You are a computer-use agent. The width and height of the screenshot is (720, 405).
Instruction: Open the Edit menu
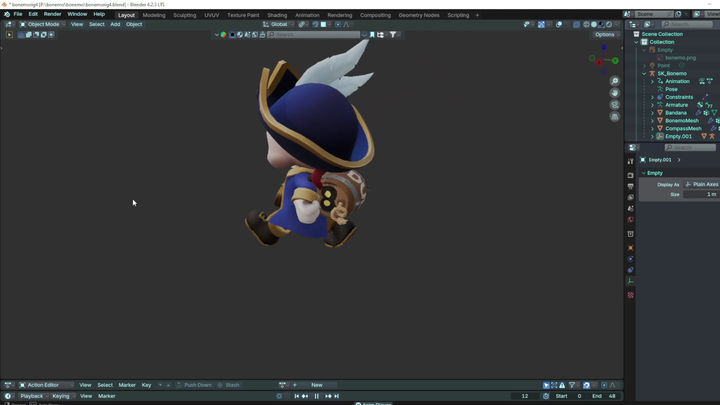tap(33, 14)
